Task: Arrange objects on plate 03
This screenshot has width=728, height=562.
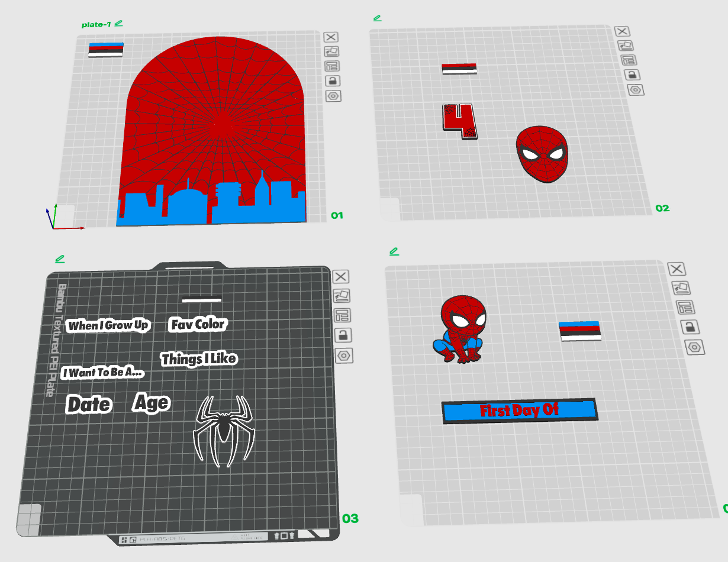Action: 342,315
